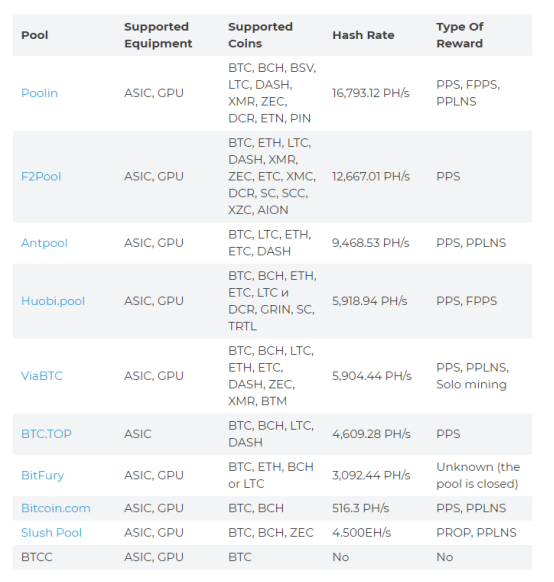This screenshot has width=554, height=582.
Task: Click Poolin's 16,793.12 PH/s hash rate
Action: [371, 93]
